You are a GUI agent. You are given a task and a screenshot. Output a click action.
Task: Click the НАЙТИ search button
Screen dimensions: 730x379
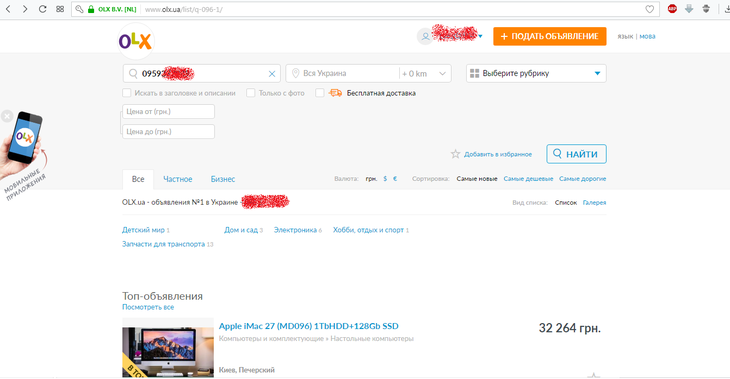pyautogui.click(x=576, y=154)
